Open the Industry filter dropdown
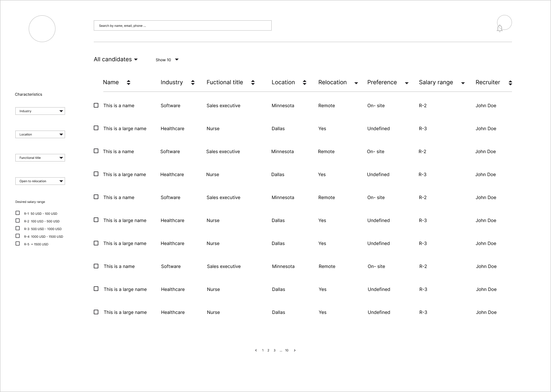This screenshot has height=392, width=551. [x=40, y=111]
